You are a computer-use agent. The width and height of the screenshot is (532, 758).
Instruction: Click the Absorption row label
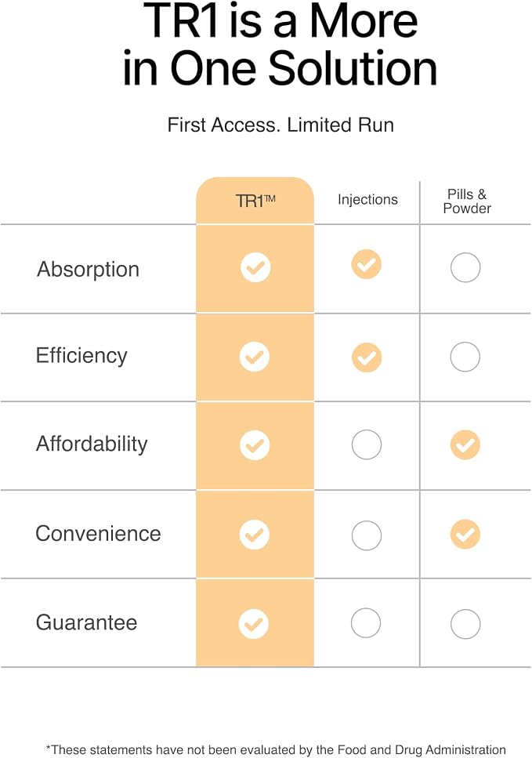click(88, 270)
